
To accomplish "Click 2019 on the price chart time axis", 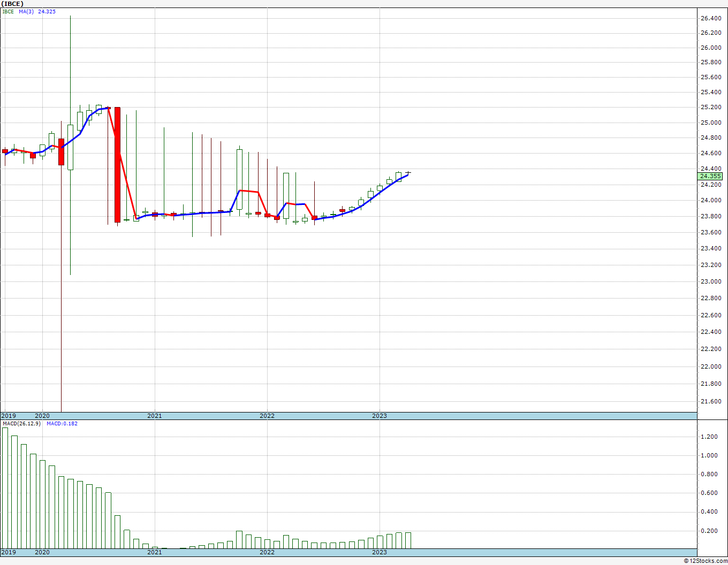I will [9, 416].
